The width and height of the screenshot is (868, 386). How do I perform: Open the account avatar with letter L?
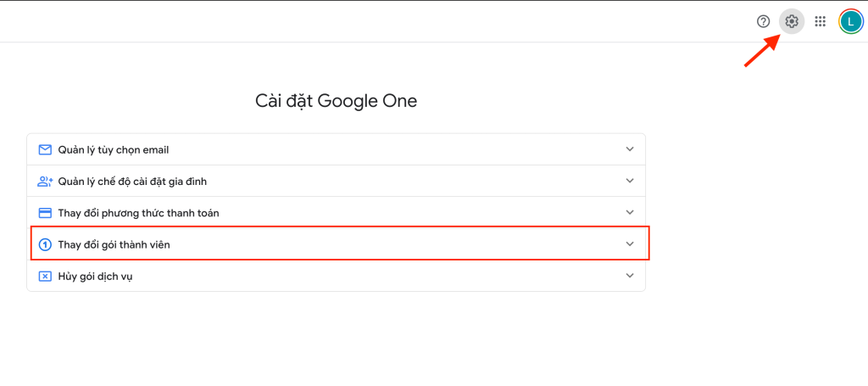[850, 21]
